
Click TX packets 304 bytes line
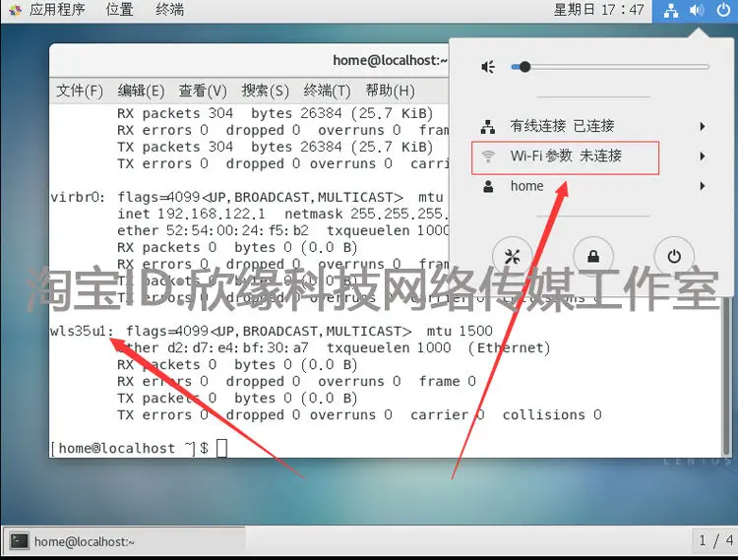pyautogui.click(x=275, y=147)
